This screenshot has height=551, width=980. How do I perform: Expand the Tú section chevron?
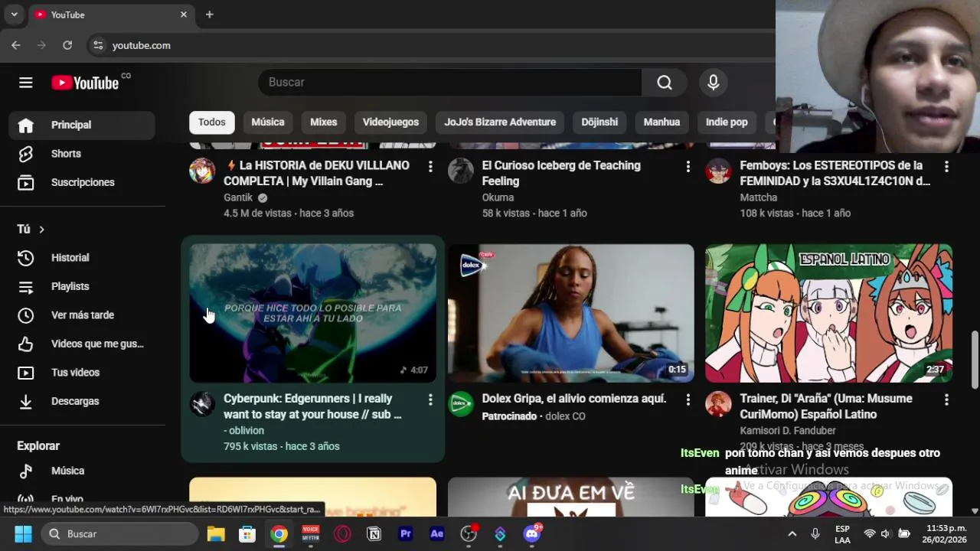point(41,230)
